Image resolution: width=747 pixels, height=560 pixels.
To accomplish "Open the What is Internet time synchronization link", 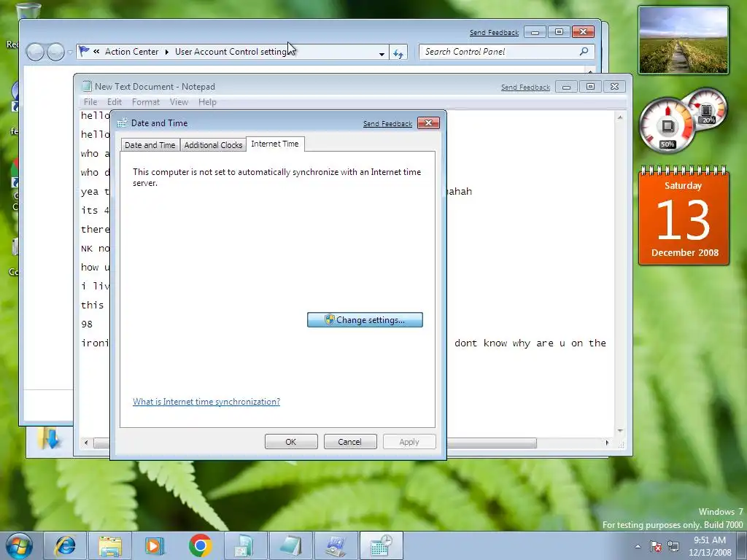I will coord(206,402).
